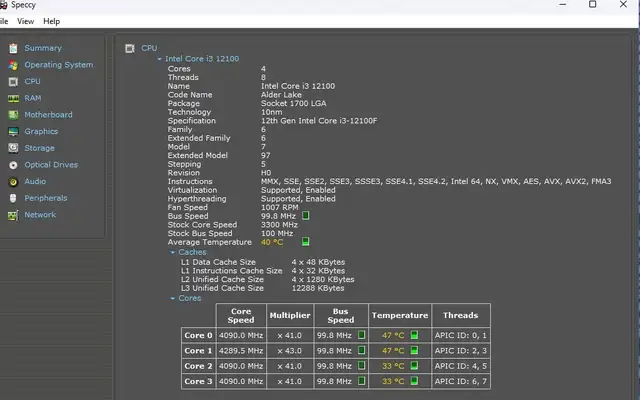
Task: Click the 3300 MHz stock core speed value
Action: point(279,225)
